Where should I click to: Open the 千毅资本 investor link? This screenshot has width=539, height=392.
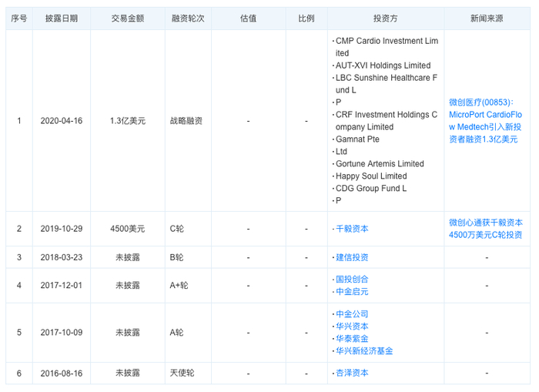coord(352,229)
